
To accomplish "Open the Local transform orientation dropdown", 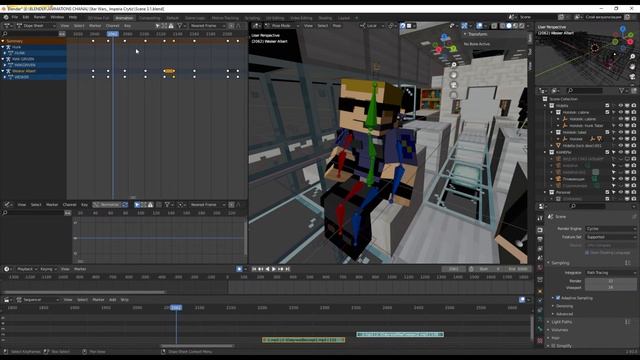I will 371,26.
